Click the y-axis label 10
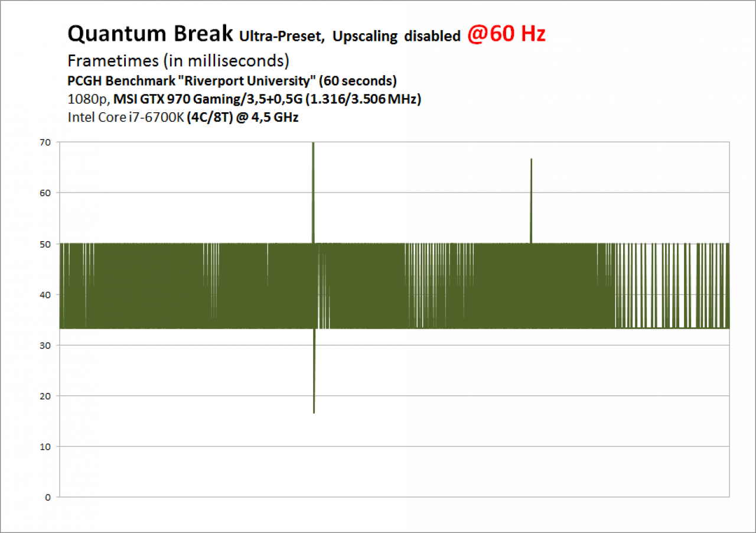The width and height of the screenshot is (756, 533). pyautogui.click(x=45, y=447)
